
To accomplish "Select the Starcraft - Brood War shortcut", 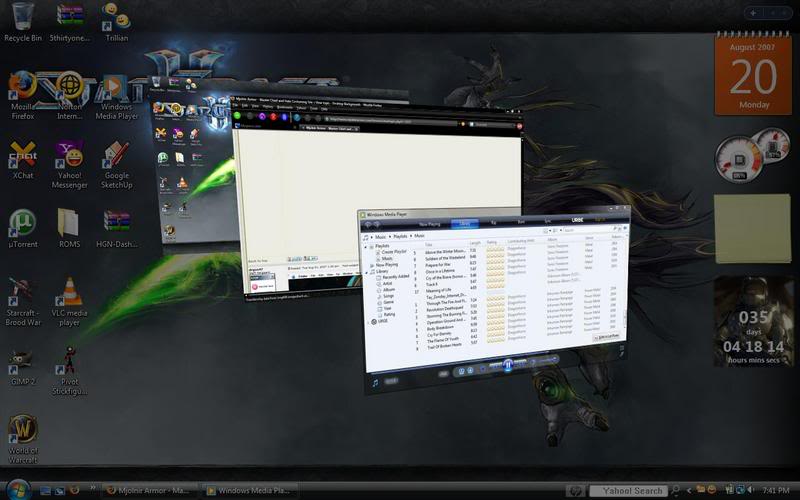I will 22,301.
